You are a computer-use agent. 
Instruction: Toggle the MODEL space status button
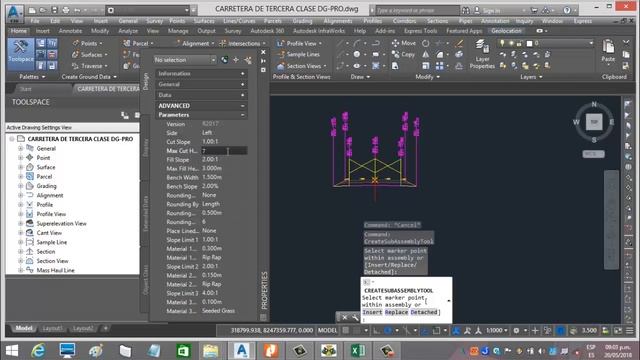[327, 330]
